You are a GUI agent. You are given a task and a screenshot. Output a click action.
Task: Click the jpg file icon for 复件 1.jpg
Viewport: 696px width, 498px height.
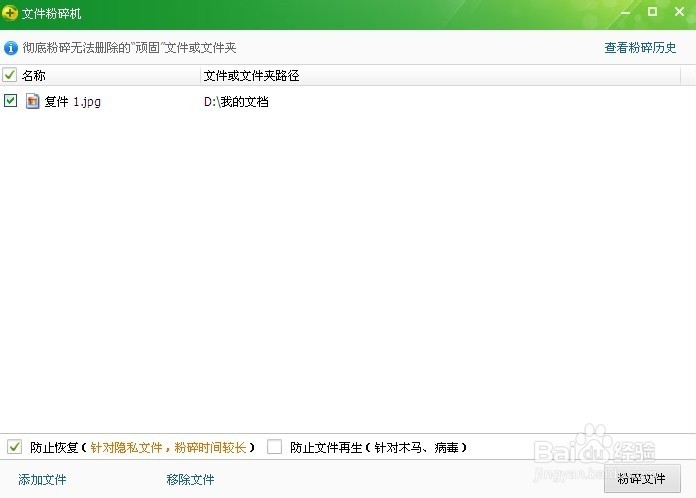pos(32,101)
